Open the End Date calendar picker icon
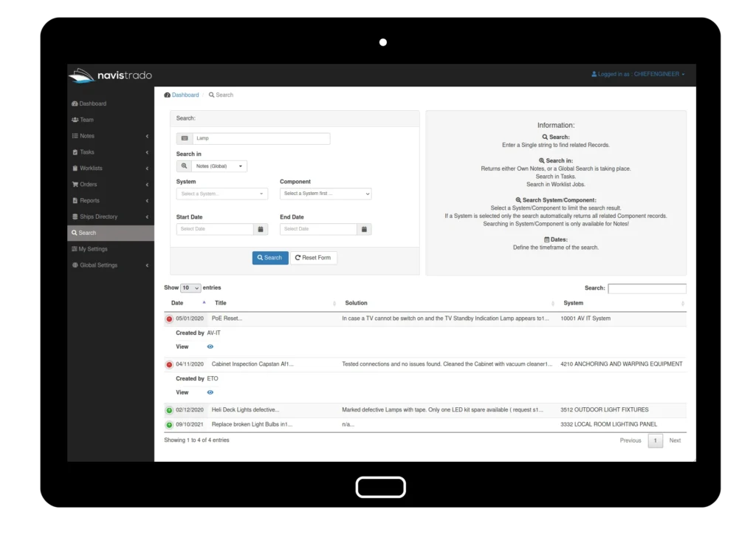756x535 pixels. tap(364, 229)
